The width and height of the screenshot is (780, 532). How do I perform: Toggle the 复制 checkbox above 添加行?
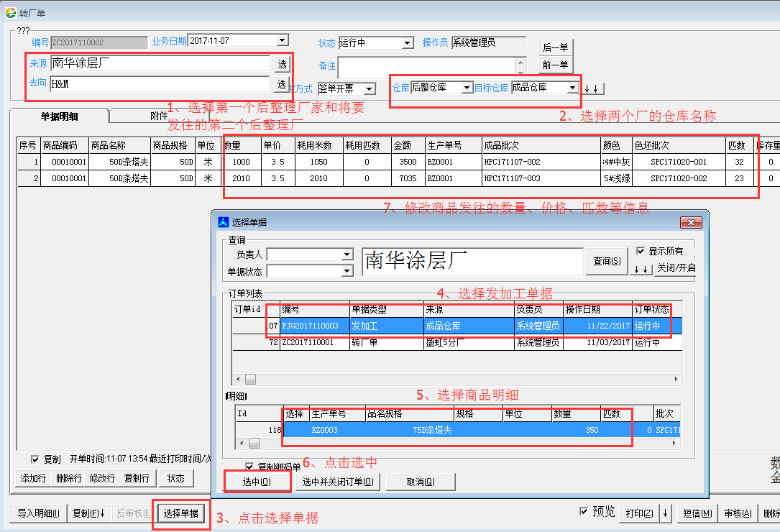coord(35,459)
